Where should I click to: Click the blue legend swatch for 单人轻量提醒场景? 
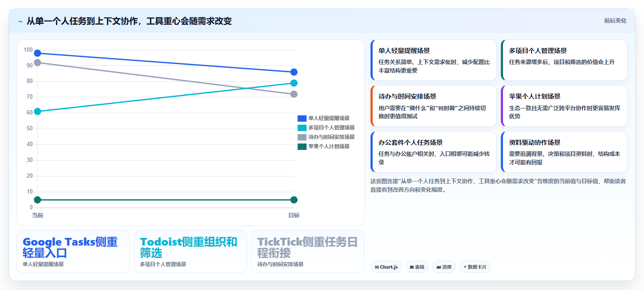tap(302, 118)
